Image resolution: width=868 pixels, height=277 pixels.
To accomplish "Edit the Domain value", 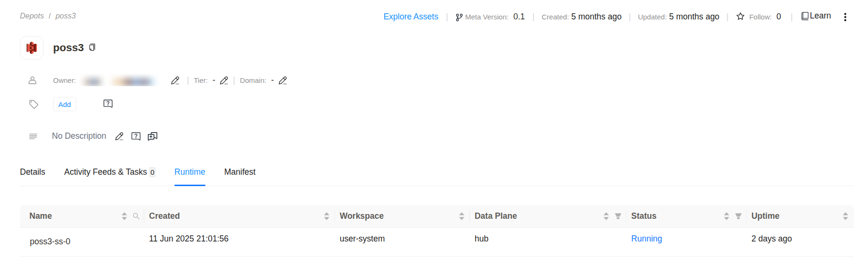I will click(x=283, y=80).
